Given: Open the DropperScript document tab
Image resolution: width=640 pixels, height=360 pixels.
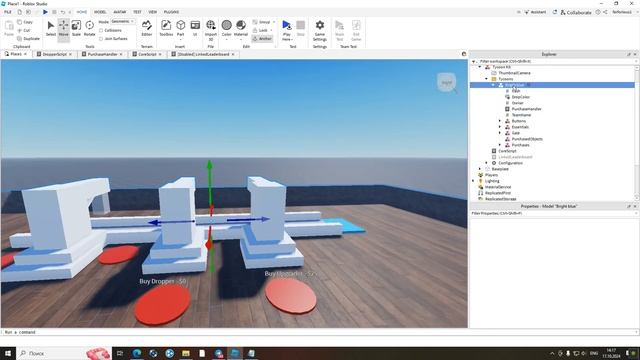Looking at the screenshot, I should (54, 54).
